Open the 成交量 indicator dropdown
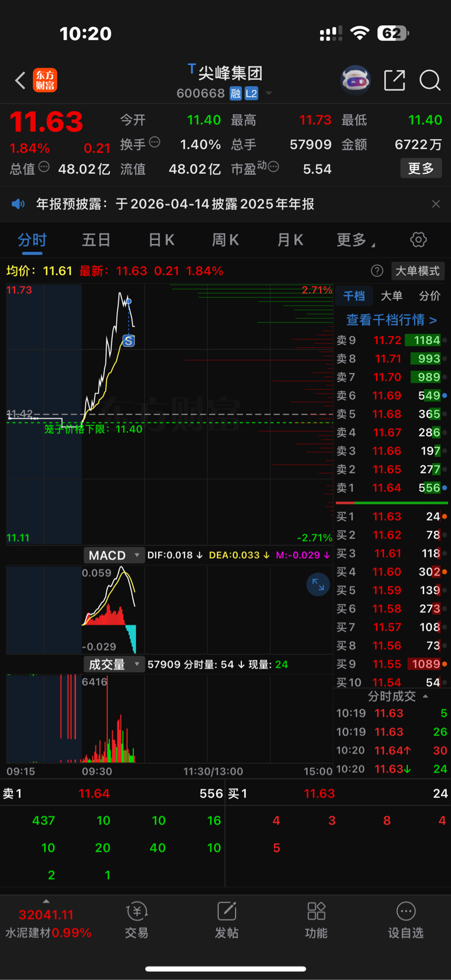The height and width of the screenshot is (980, 451). tap(114, 664)
